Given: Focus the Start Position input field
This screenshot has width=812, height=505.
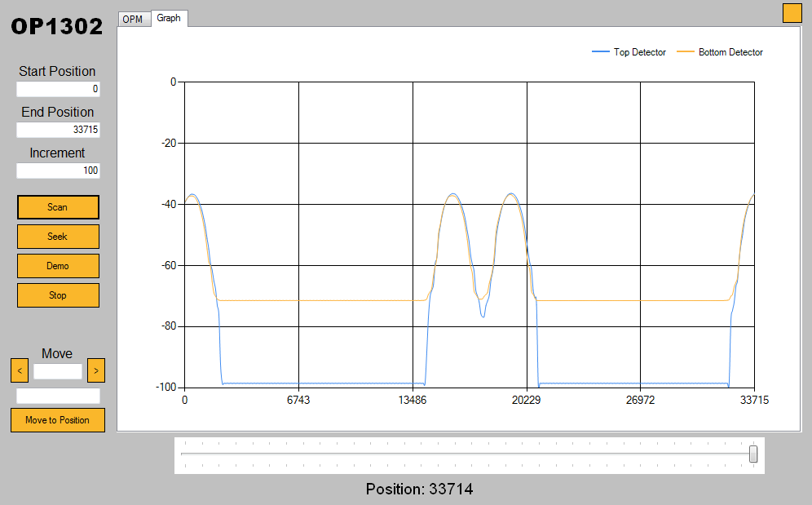Looking at the screenshot, I should pos(58,89).
